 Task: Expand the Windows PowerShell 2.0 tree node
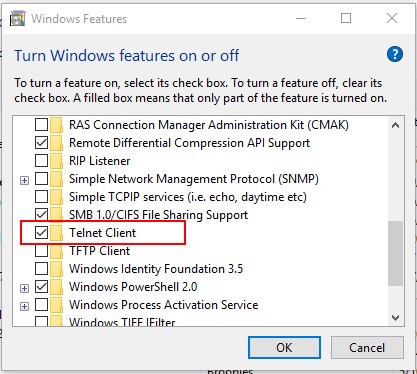coord(24,288)
